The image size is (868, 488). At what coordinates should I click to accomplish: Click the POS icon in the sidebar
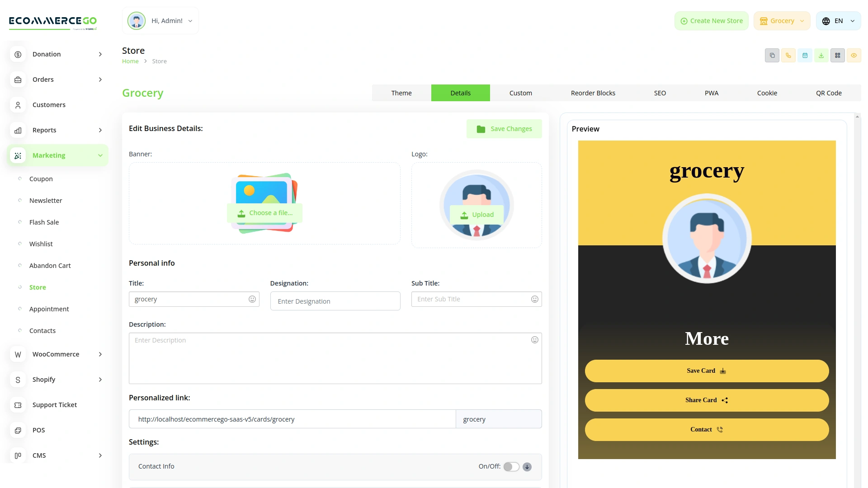tap(18, 430)
